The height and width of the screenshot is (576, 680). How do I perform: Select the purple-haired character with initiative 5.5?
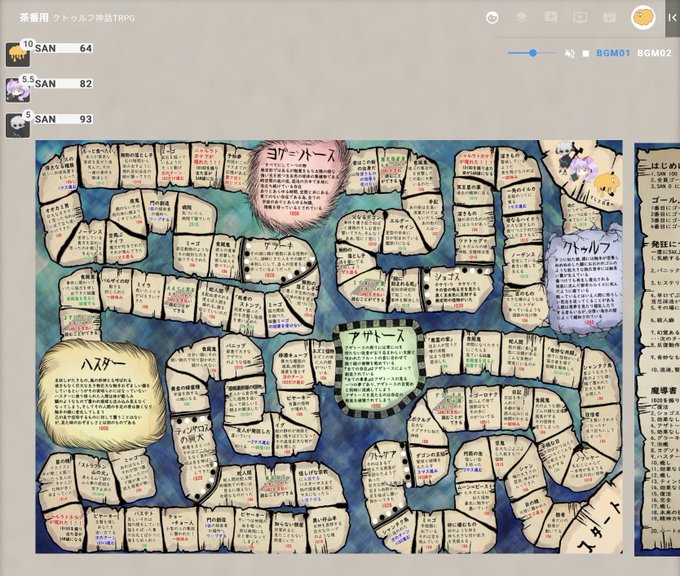pyautogui.click(x=18, y=90)
